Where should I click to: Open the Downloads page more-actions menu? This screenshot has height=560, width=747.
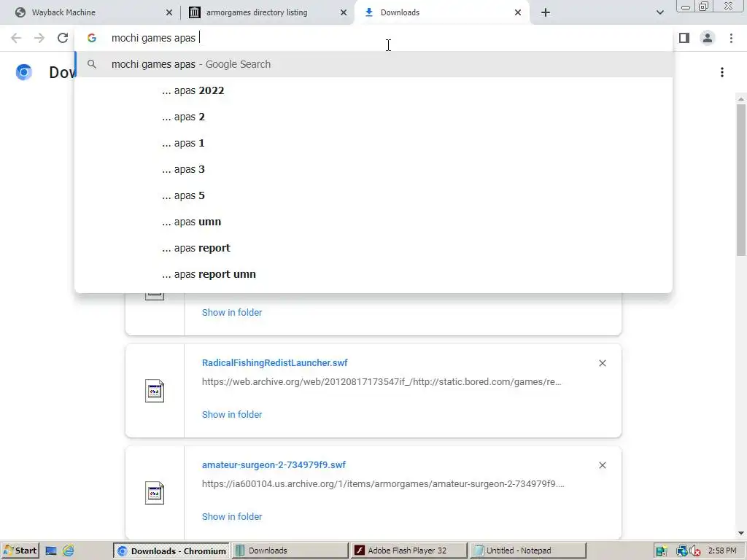(x=722, y=72)
